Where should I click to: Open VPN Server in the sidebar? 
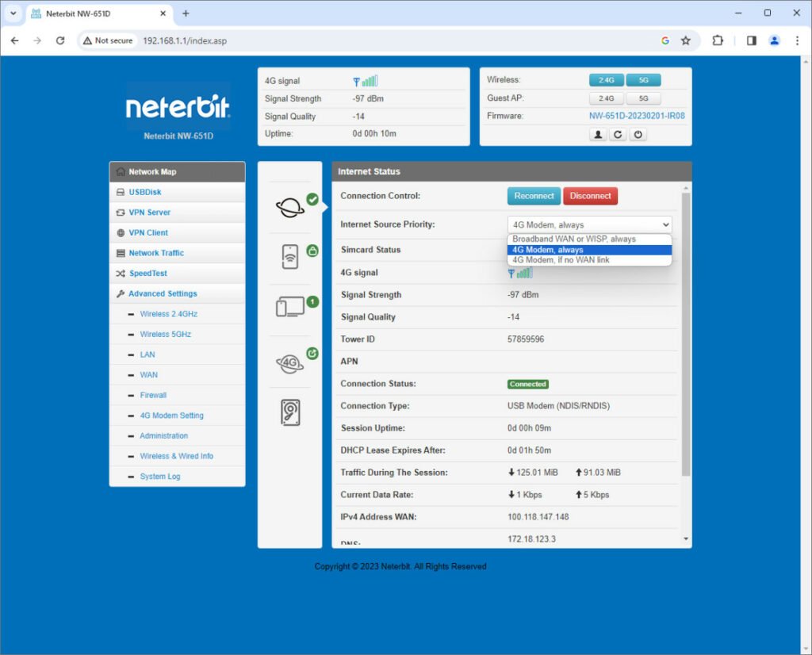[149, 213]
